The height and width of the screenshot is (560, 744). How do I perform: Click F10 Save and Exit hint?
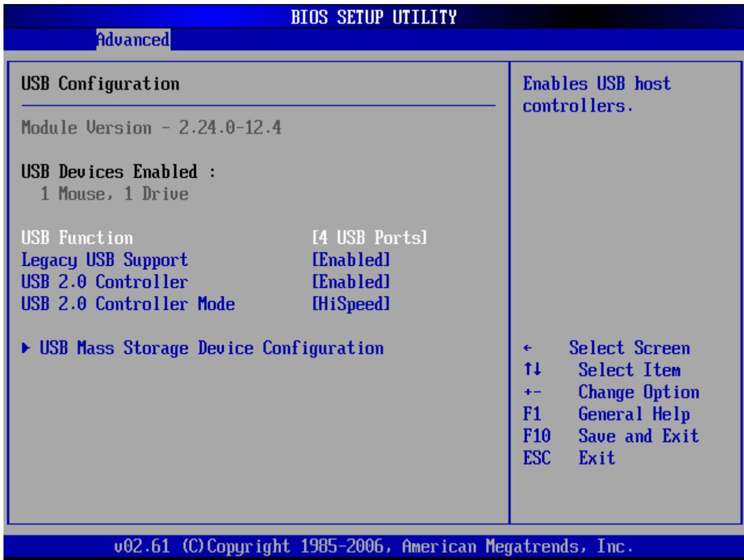[610, 436]
